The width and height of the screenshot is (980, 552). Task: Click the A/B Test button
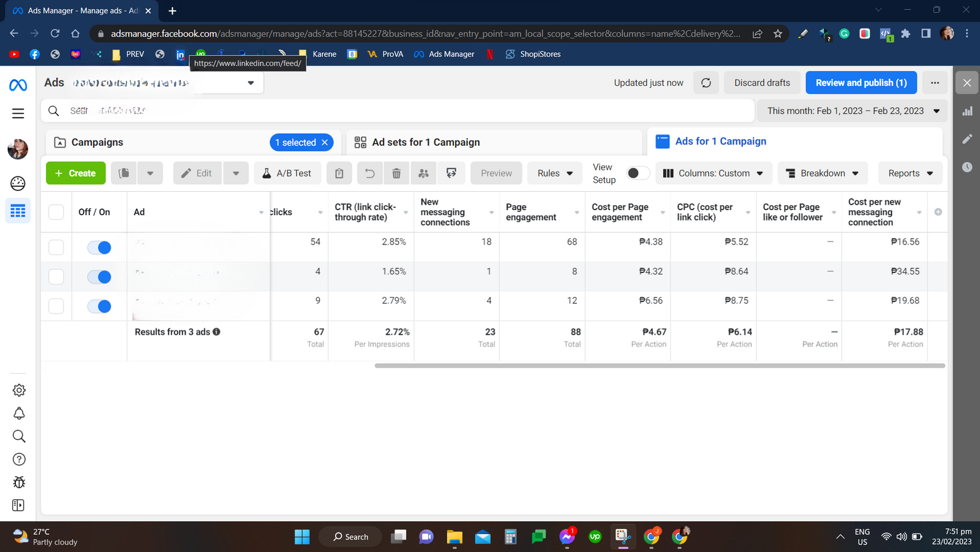click(x=287, y=173)
